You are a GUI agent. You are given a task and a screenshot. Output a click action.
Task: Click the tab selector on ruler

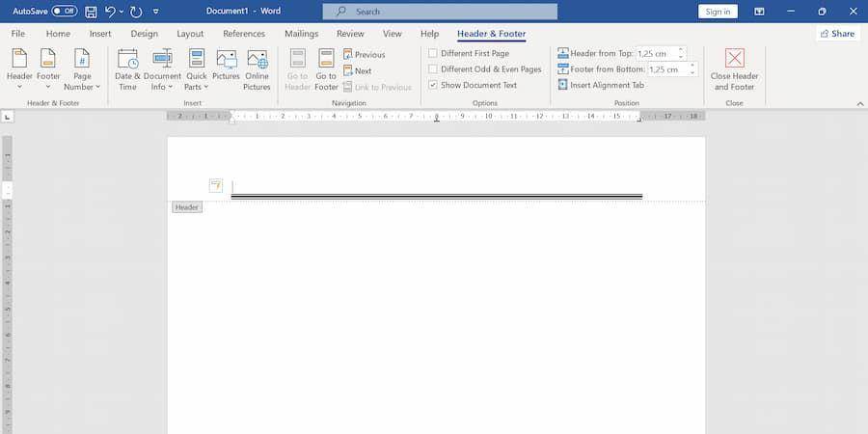8,117
